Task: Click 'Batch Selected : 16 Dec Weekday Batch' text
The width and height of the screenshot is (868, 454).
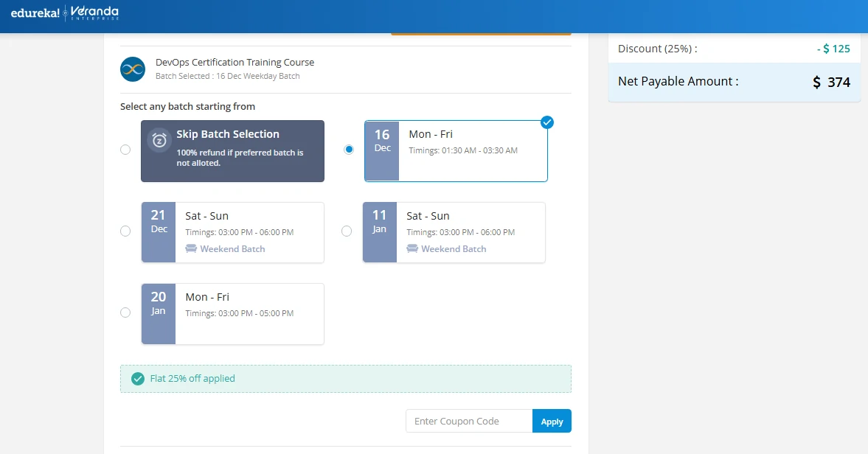Action: (228, 77)
